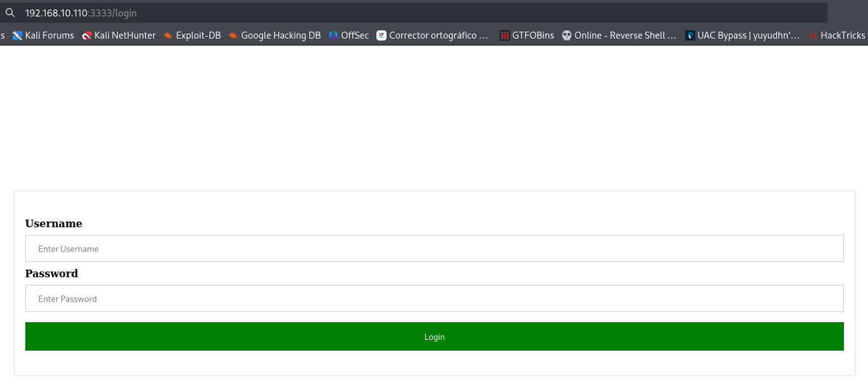Open the Corrector ortográfico bookmark
Screen dimensions: 868x388
(433, 35)
